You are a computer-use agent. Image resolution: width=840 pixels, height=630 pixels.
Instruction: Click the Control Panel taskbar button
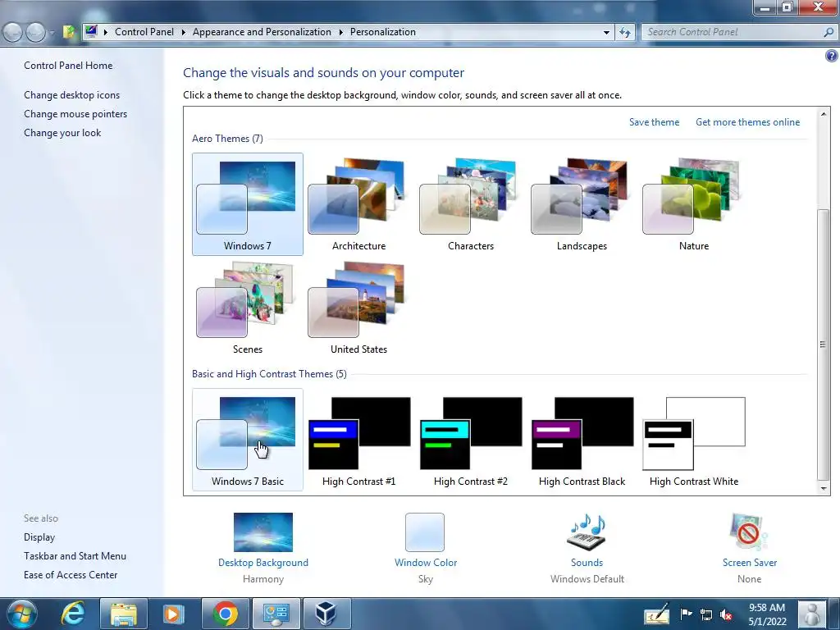(276, 614)
